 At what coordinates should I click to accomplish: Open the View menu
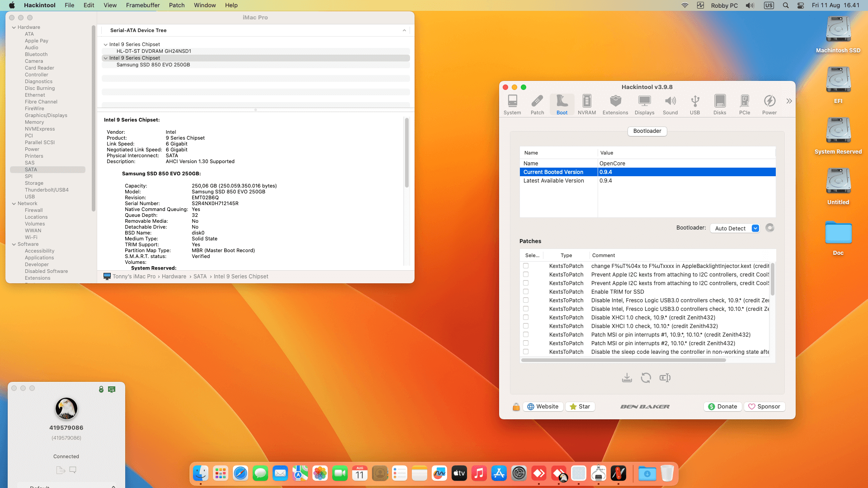pyautogui.click(x=110, y=5)
